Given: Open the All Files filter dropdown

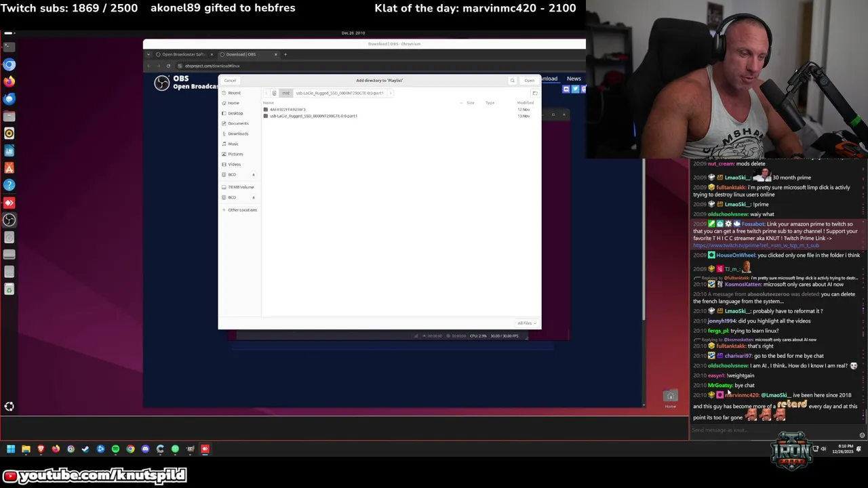Looking at the screenshot, I should 527,323.
